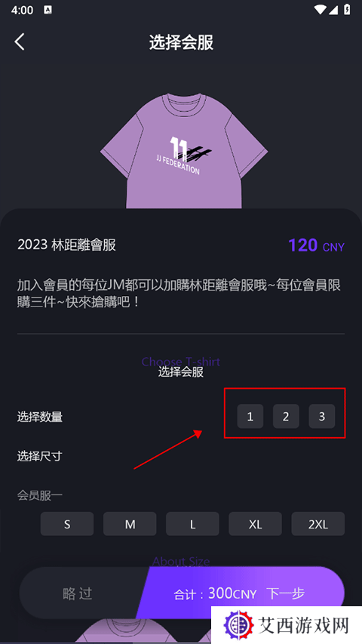This screenshot has height=644, width=362.
Task: Choose size 2XL
Action: (318, 524)
